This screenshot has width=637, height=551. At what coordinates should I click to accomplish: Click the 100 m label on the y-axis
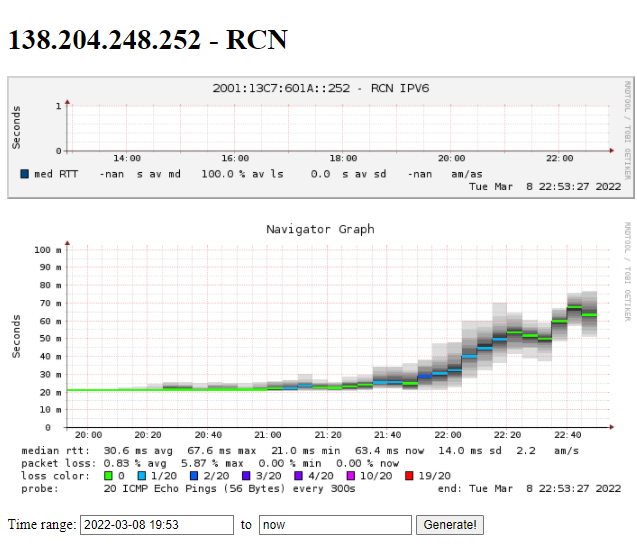pyautogui.click(x=48, y=249)
